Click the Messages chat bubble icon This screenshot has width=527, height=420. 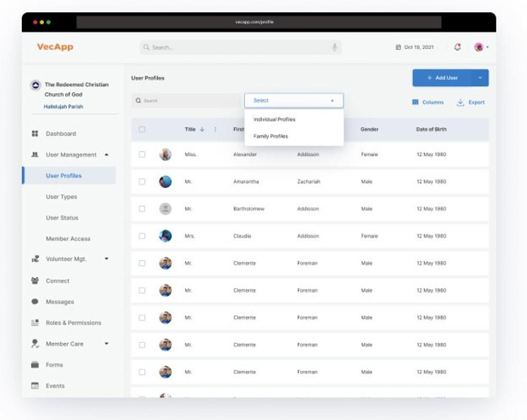[35, 302]
